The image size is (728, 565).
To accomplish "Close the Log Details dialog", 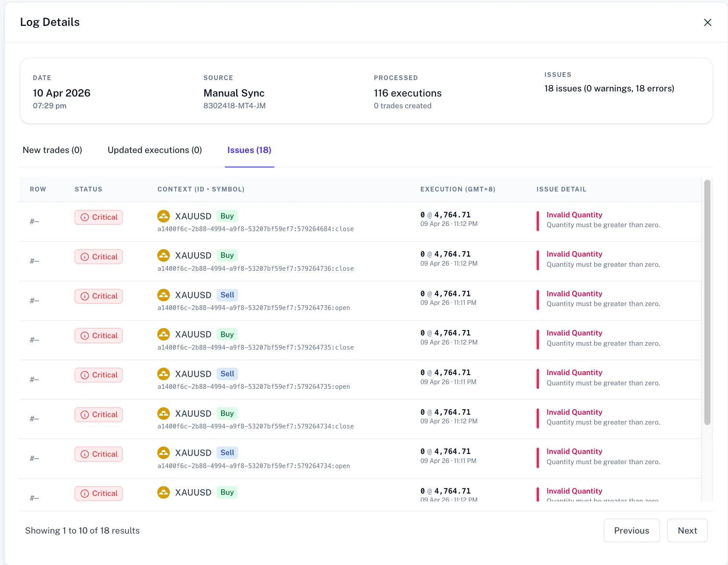I will (707, 22).
